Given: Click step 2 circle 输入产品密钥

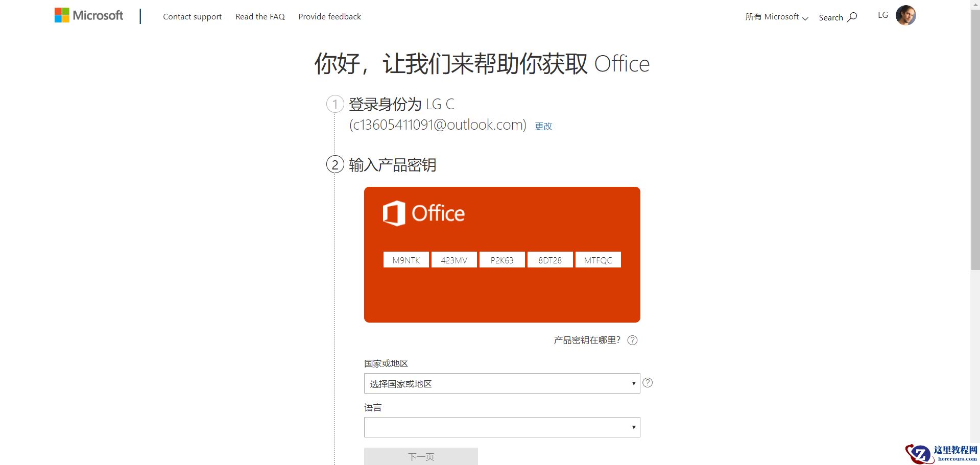Looking at the screenshot, I should 334,165.
